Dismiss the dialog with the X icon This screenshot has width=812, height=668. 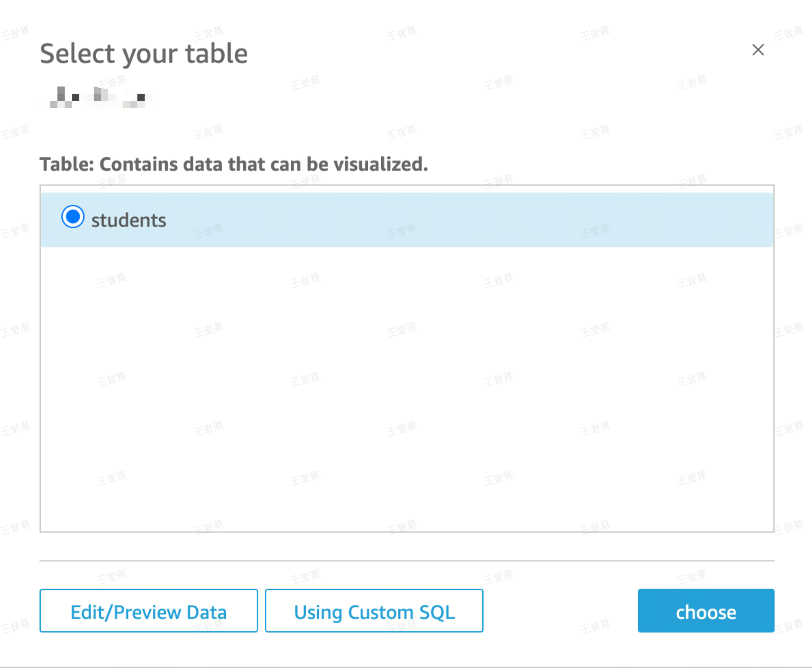pyautogui.click(x=758, y=50)
